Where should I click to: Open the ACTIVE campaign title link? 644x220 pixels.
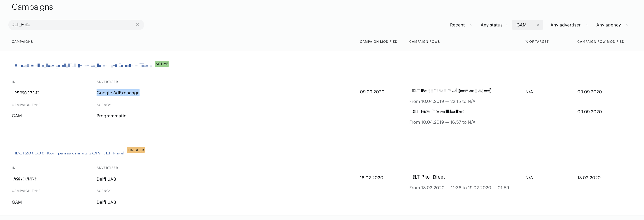pyautogui.click(x=83, y=66)
